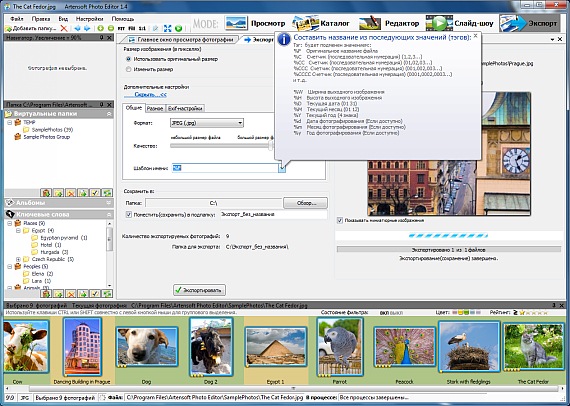
Task: Open the Вид menu
Action: click(63, 19)
